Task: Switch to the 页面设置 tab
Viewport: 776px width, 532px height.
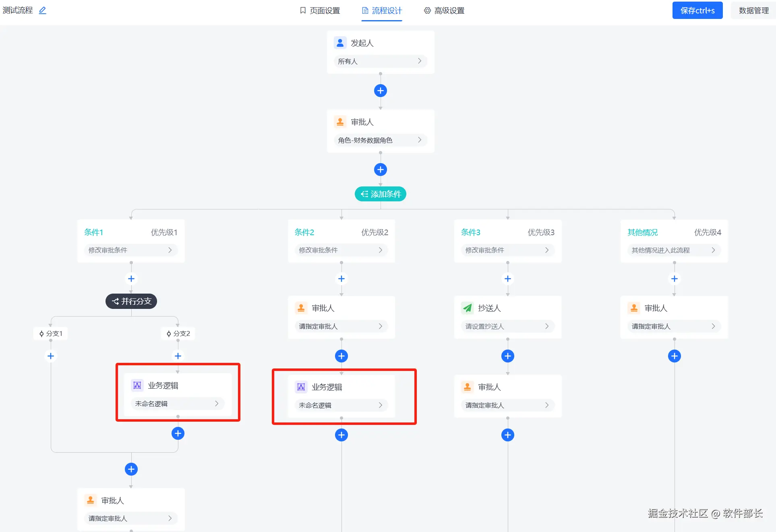Action: click(x=320, y=10)
